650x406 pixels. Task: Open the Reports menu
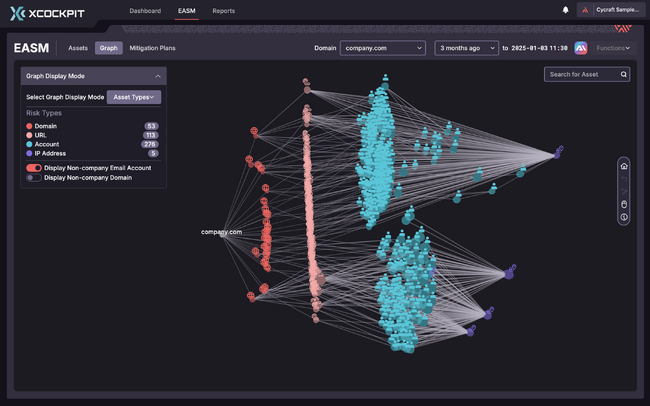(223, 11)
